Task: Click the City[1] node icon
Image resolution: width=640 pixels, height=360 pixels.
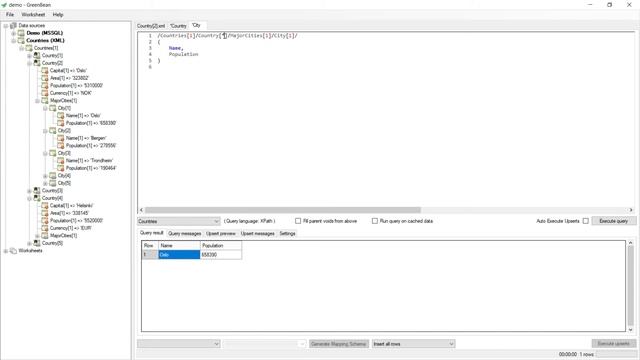Action: coord(53,108)
